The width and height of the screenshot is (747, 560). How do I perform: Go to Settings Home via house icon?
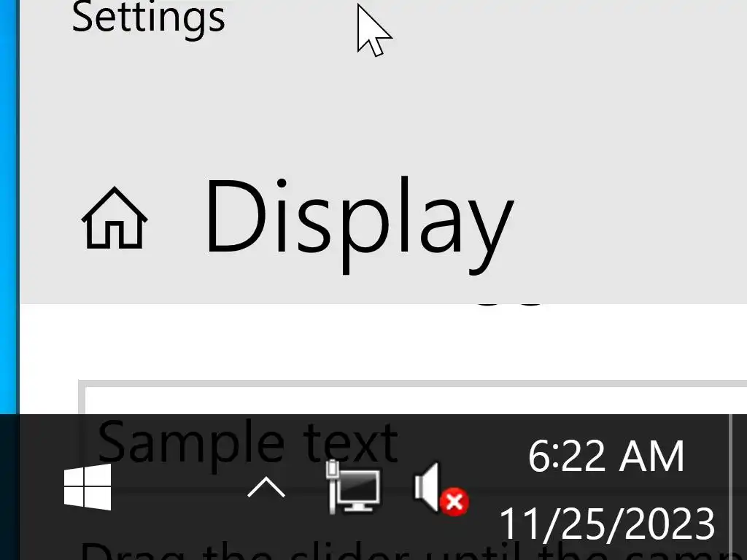[115, 217]
